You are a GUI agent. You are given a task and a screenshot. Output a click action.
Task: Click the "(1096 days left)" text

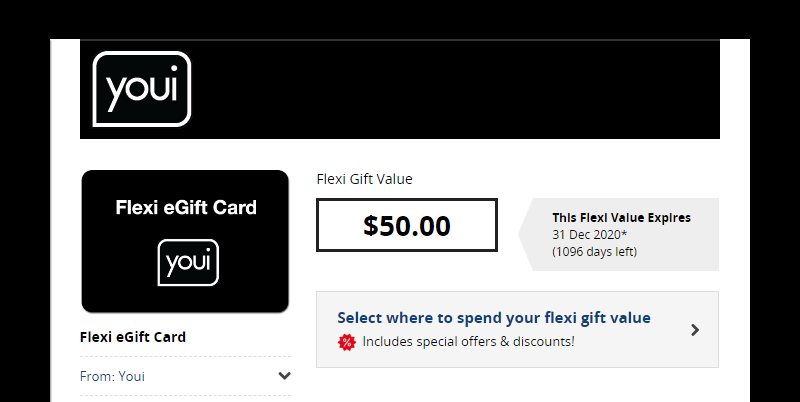(x=594, y=251)
